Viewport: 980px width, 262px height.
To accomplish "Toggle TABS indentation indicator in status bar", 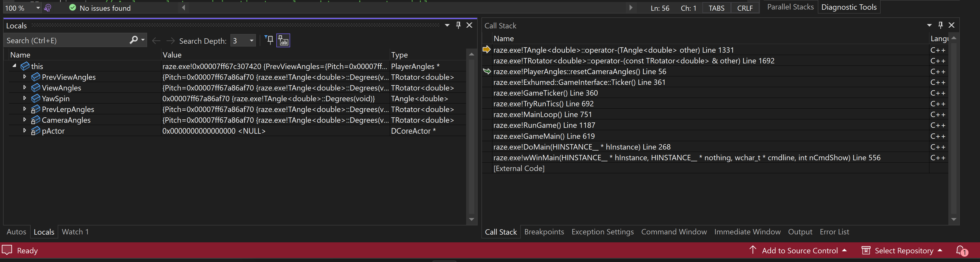I will point(716,8).
